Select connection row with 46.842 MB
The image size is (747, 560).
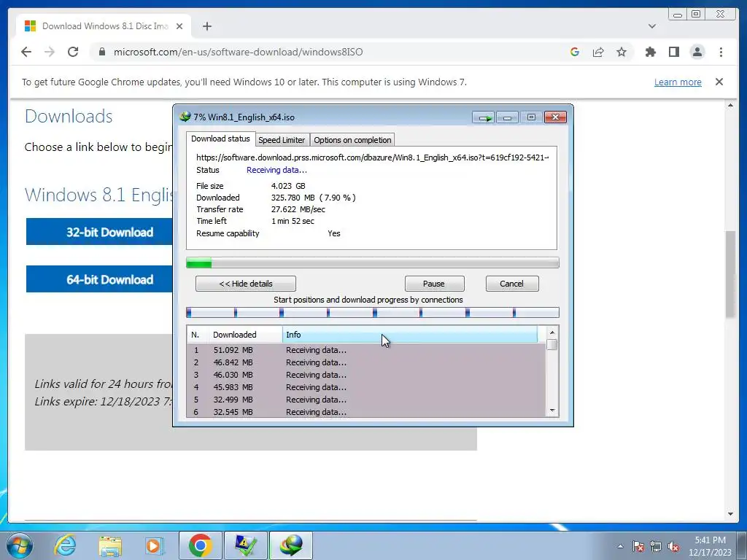pyautogui.click(x=366, y=362)
